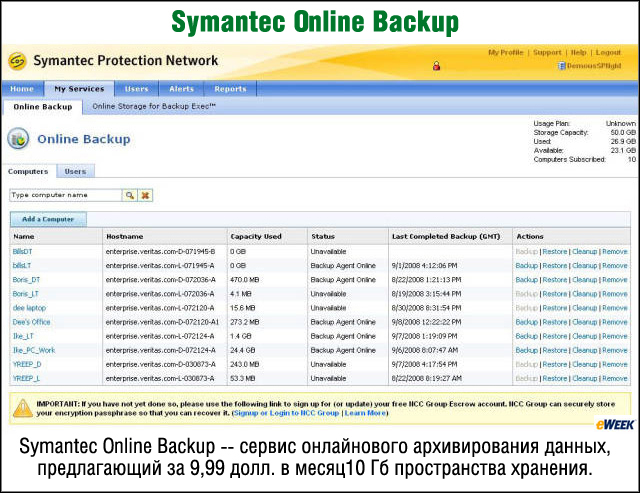Click the Online Backup page icon
The width and height of the screenshot is (640, 493).
18,139
